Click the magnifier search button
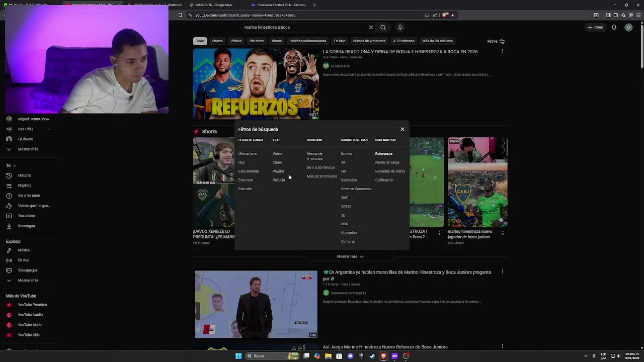Viewport: 644px width, 362px height. tap(383, 27)
